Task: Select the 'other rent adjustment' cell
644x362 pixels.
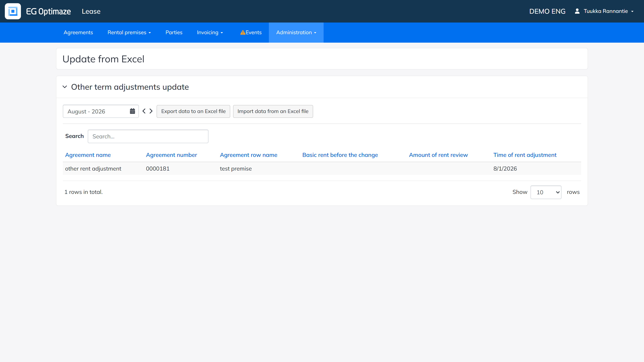Action: coord(93,169)
